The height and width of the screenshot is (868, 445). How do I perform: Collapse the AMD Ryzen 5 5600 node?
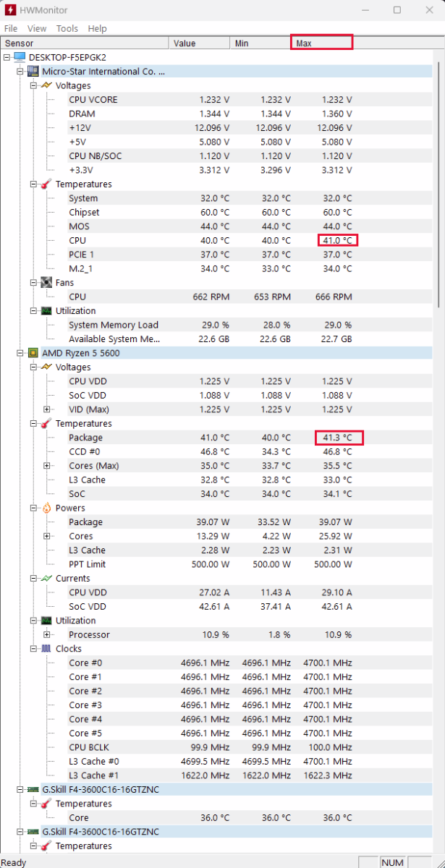click(x=20, y=353)
